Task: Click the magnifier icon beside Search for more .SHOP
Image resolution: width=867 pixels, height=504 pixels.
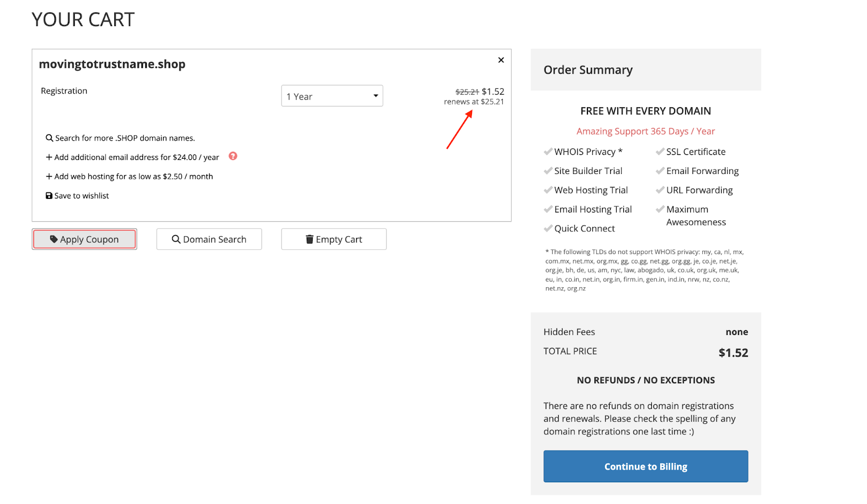Action: [x=49, y=138]
